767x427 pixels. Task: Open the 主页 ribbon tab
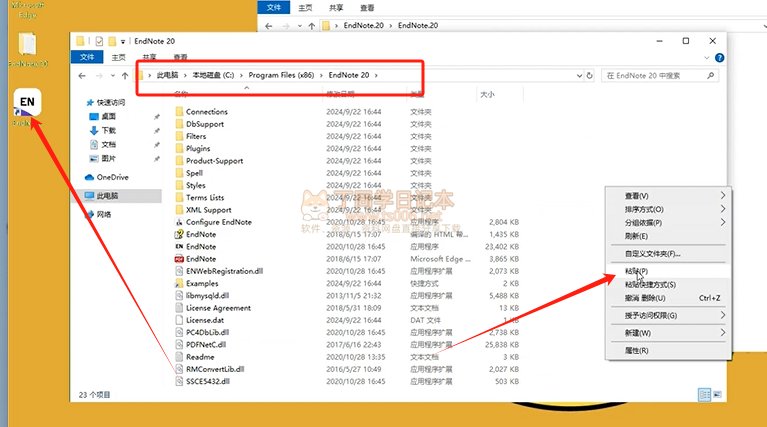click(x=119, y=57)
